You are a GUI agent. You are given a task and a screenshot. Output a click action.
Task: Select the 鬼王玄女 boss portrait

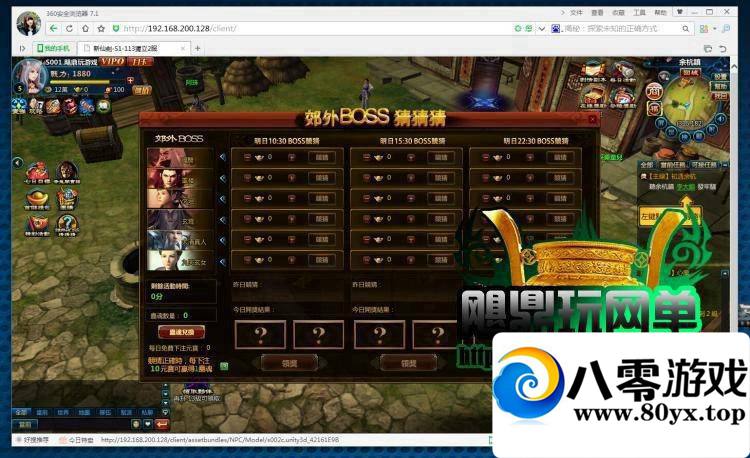pos(180,261)
